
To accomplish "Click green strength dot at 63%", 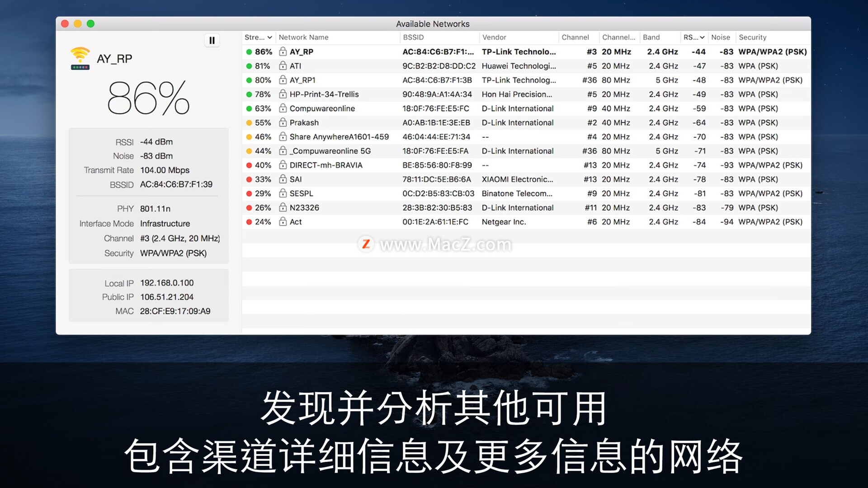I will (249, 108).
